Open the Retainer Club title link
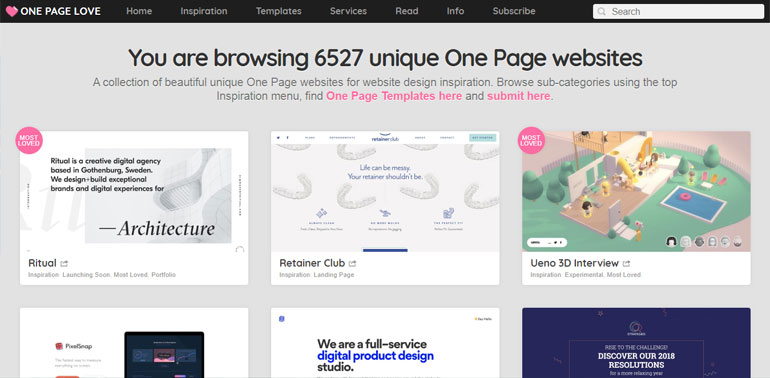770x378 pixels. (x=312, y=263)
